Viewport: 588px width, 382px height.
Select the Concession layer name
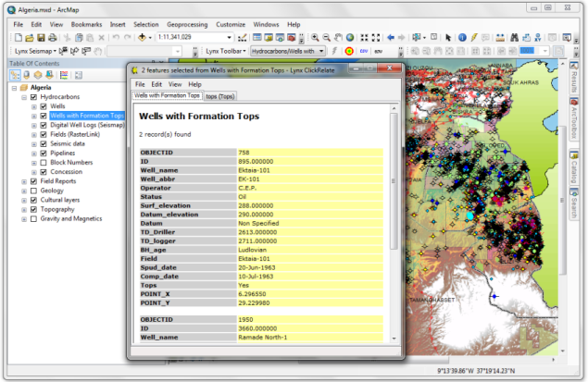(67, 172)
